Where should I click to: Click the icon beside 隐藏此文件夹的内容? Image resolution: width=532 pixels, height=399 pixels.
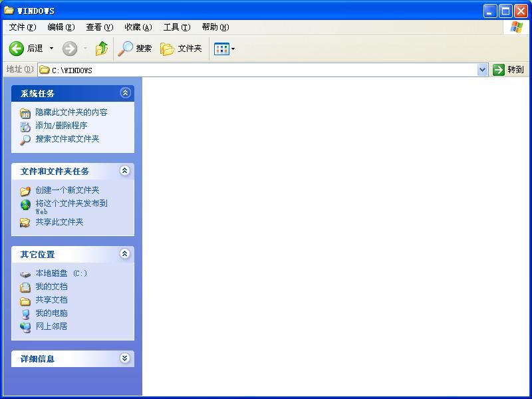25,113
